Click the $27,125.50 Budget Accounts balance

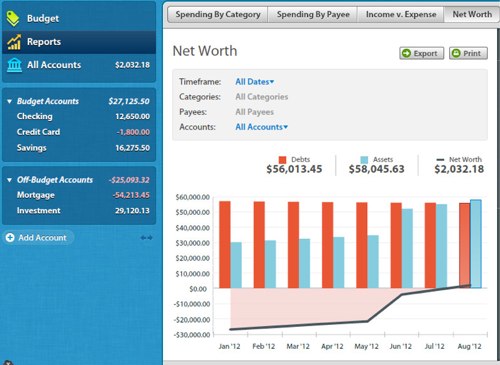point(129,101)
